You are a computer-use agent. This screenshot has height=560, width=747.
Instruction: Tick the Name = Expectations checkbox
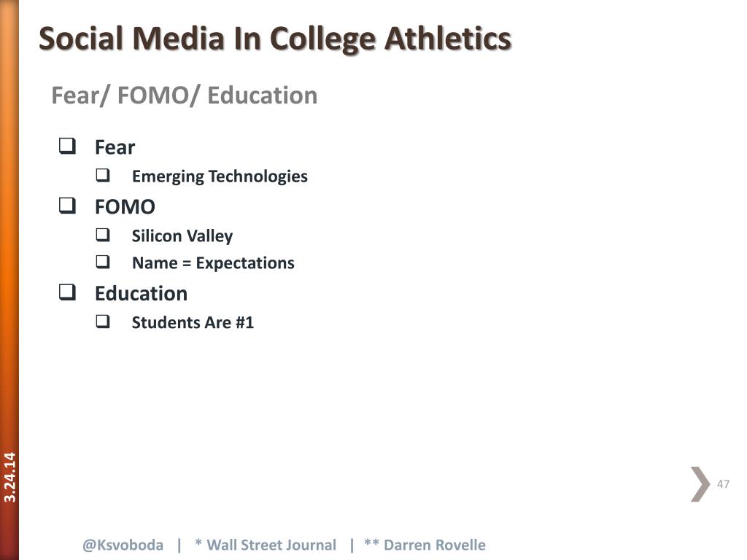point(103,262)
